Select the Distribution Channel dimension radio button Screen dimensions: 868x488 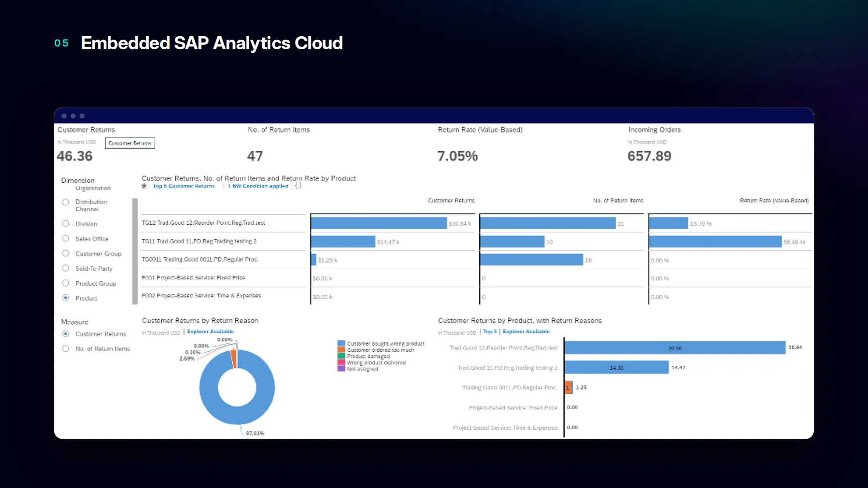click(x=65, y=202)
